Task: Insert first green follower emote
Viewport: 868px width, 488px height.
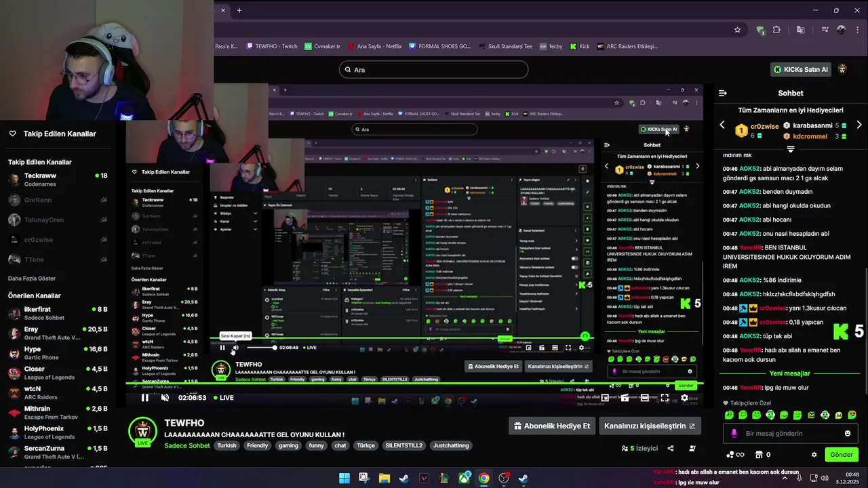Action: [729, 415]
